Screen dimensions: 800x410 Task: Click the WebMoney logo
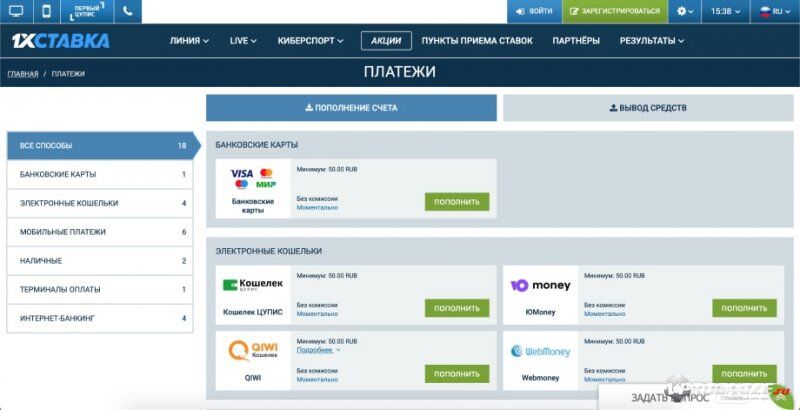(x=540, y=351)
